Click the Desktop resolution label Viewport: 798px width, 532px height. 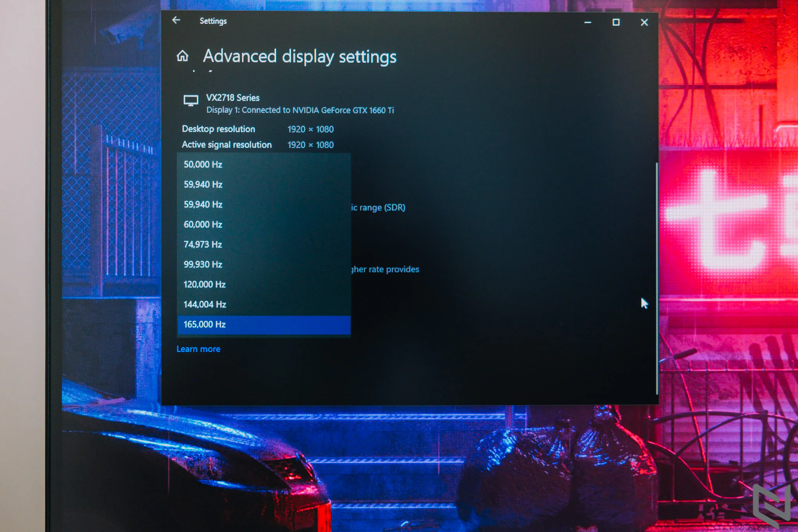tap(219, 129)
